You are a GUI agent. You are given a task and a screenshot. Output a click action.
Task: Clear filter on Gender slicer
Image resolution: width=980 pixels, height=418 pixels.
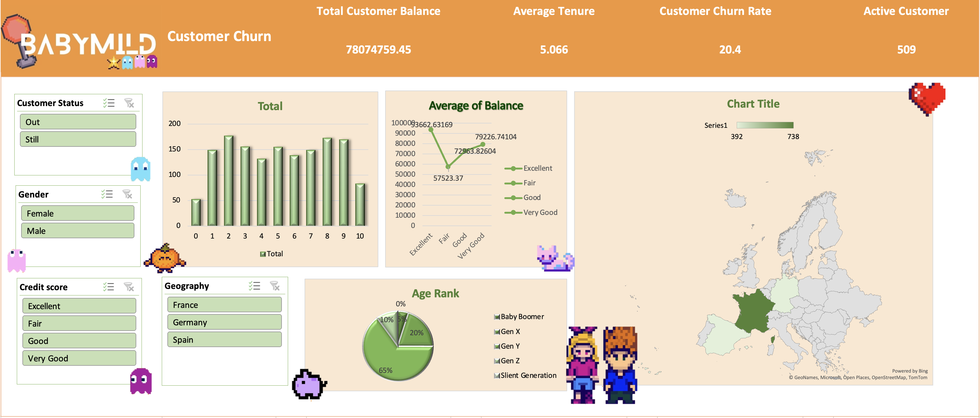128,194
